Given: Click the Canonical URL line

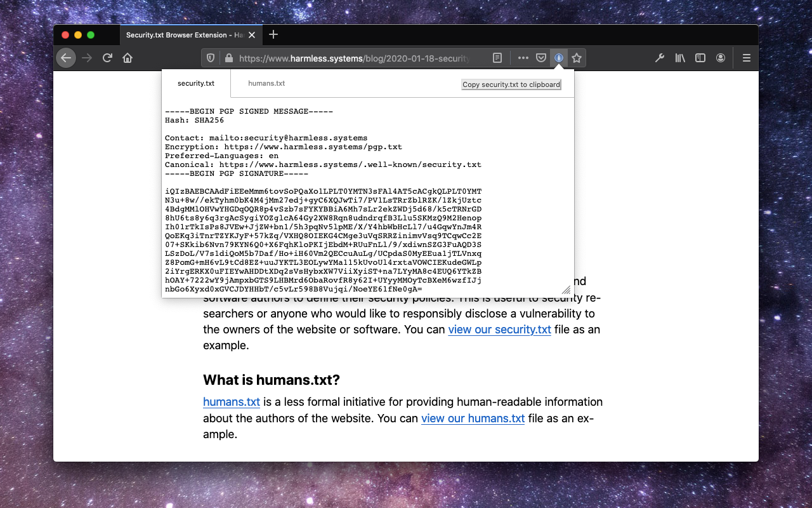Looking at the screenshot, I should point(323,164).
